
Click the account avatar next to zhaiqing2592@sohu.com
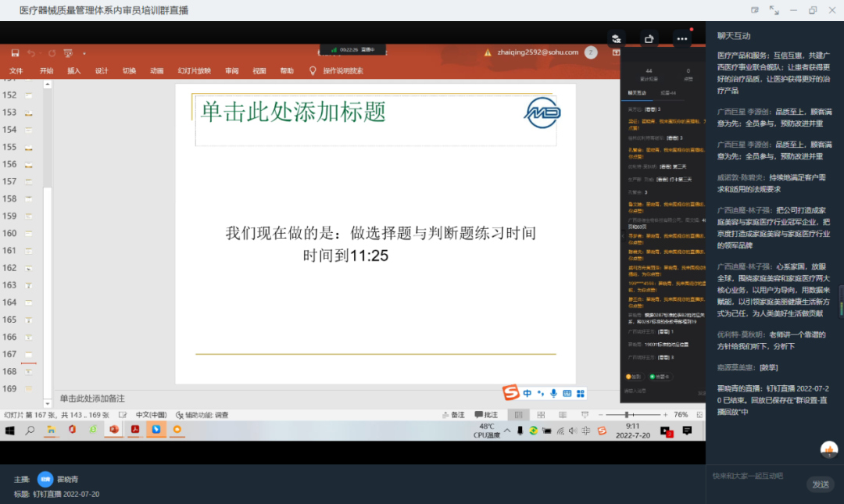[591, 52]
